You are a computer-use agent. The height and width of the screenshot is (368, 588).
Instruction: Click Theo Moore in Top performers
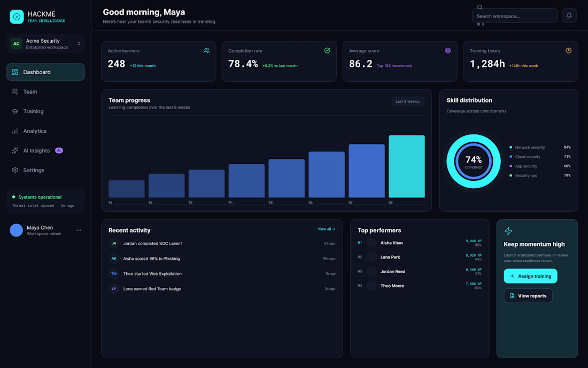419,286
